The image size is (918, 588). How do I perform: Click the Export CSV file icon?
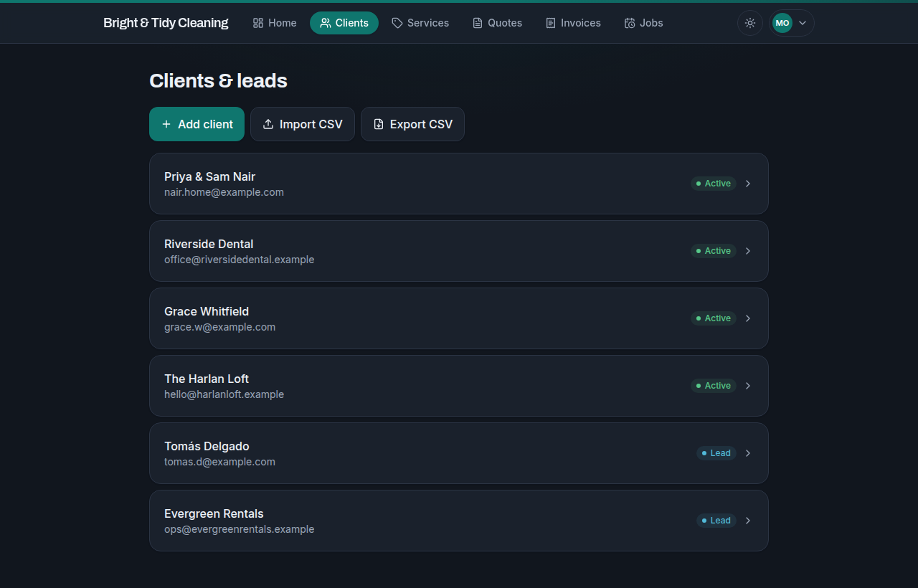[x=379, y=124]
